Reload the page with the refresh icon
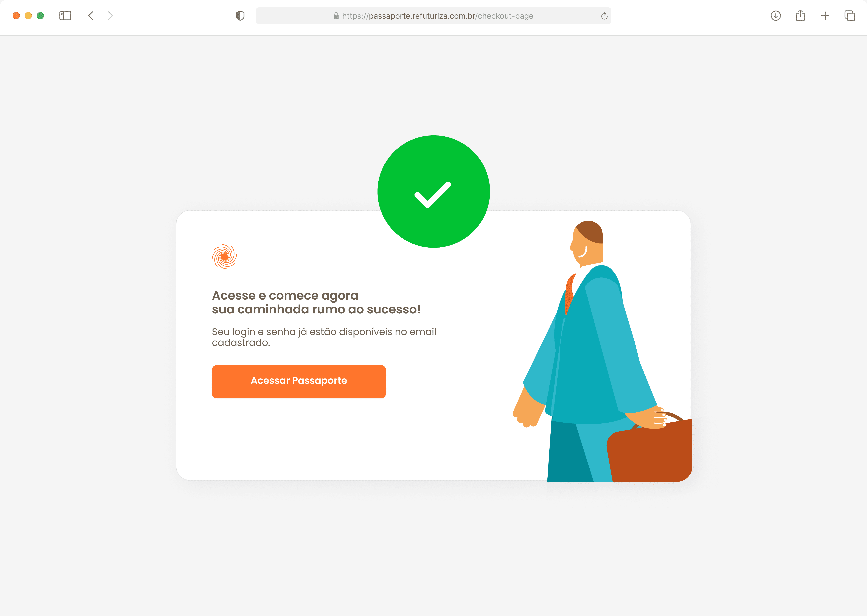 pos(604,16)
